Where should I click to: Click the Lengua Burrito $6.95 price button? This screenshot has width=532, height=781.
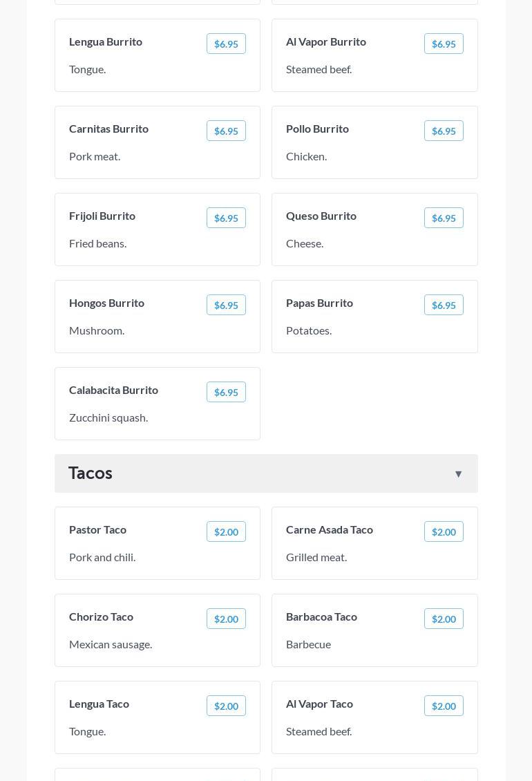pos(226,44)
